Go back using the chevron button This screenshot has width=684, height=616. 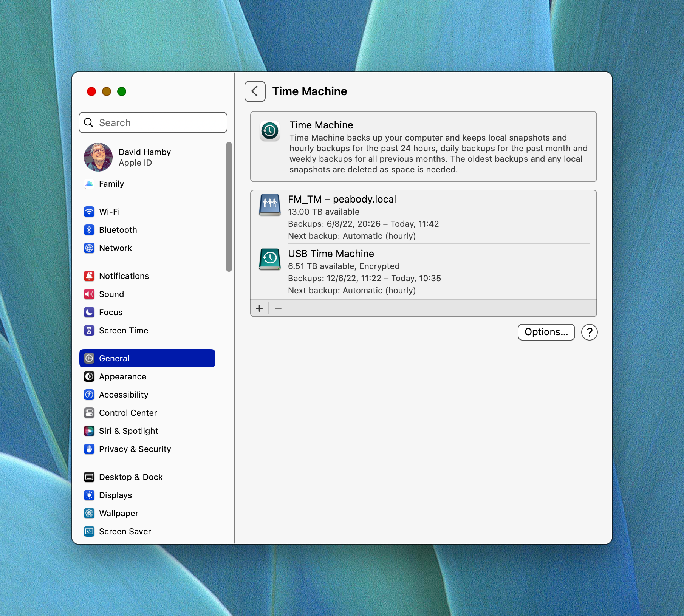(255, 91)
